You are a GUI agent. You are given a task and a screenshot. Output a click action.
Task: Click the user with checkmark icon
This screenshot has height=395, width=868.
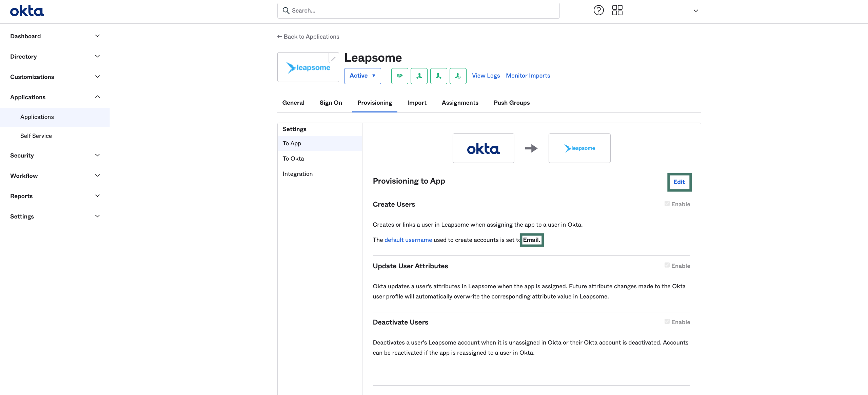point(458,76)
